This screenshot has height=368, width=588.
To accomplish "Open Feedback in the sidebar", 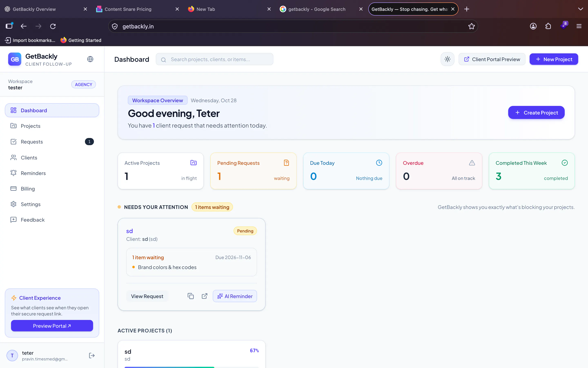I will click(x=52, y=220).
